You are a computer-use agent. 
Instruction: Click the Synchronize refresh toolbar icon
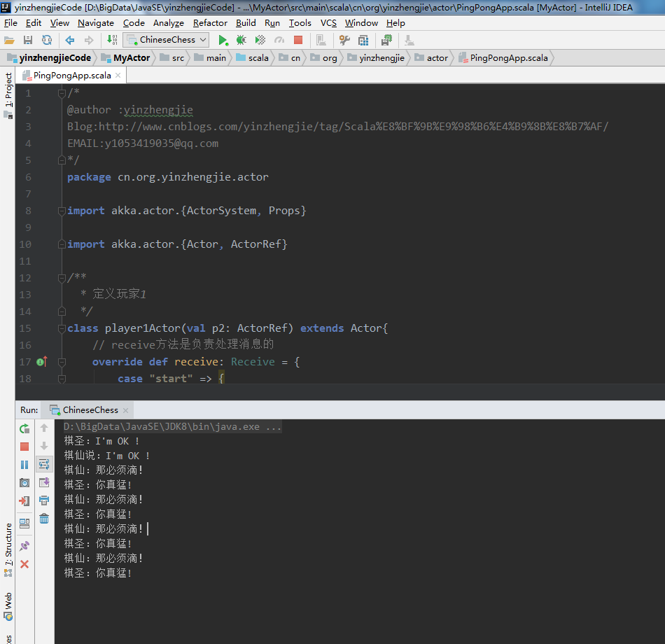47,41
